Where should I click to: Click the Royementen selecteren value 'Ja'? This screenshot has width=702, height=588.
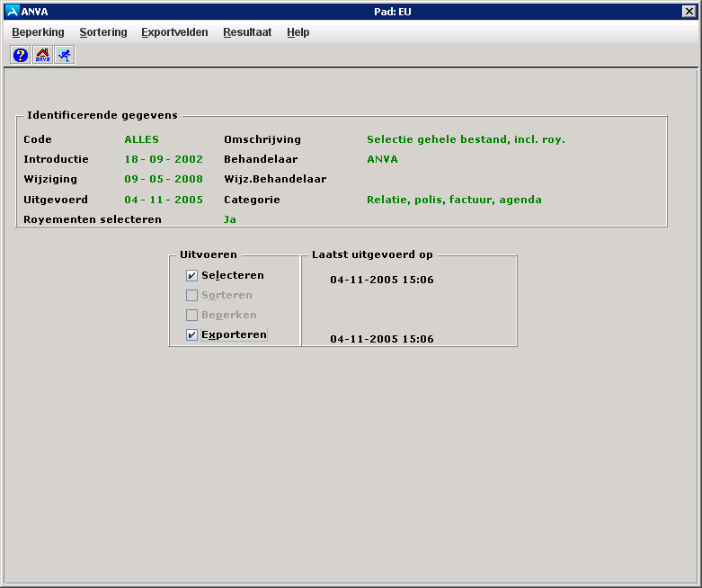tap(230, 219)
